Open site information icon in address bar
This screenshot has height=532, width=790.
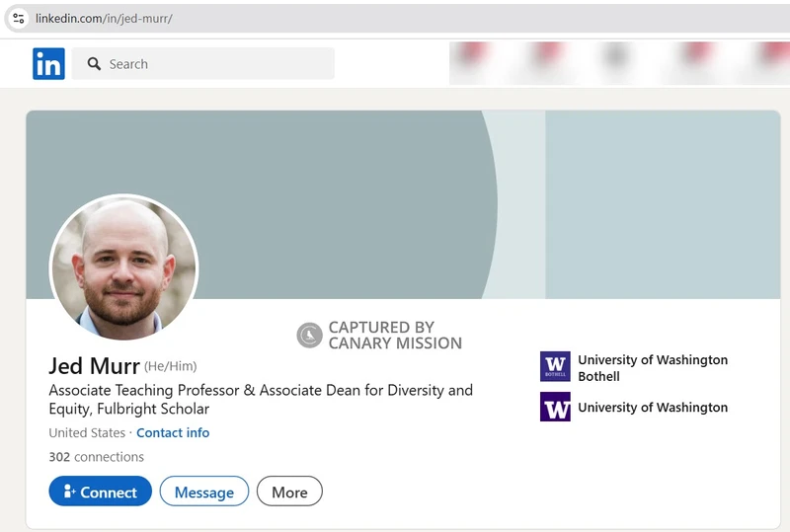[x=18, y=18]
